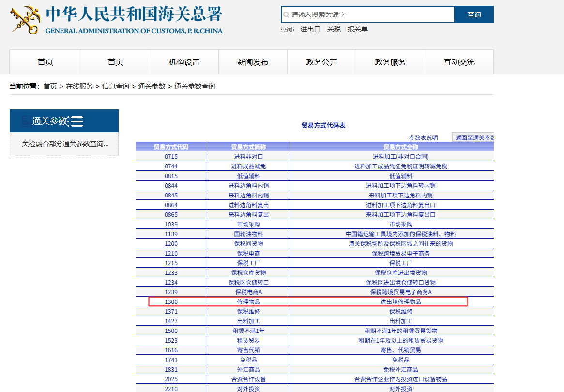Select cell 保税电商A

pos(248,292)
